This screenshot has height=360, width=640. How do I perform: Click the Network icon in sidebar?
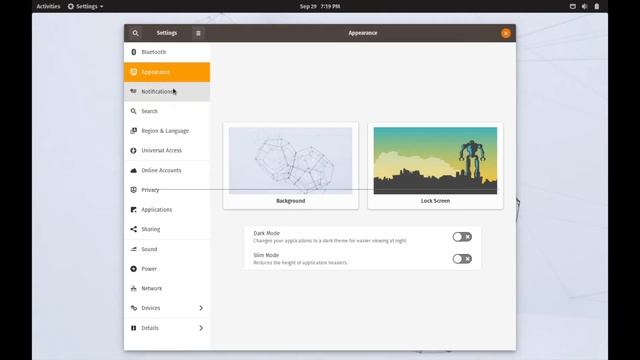133,288
